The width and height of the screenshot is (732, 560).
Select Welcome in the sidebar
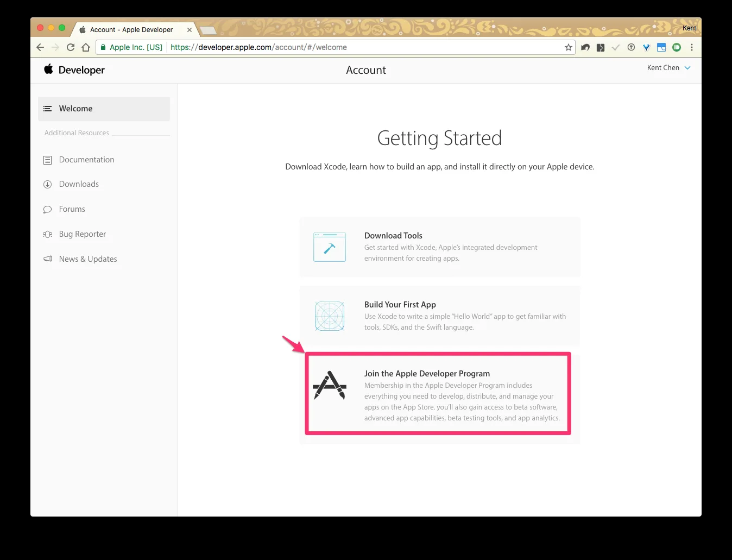104,109
